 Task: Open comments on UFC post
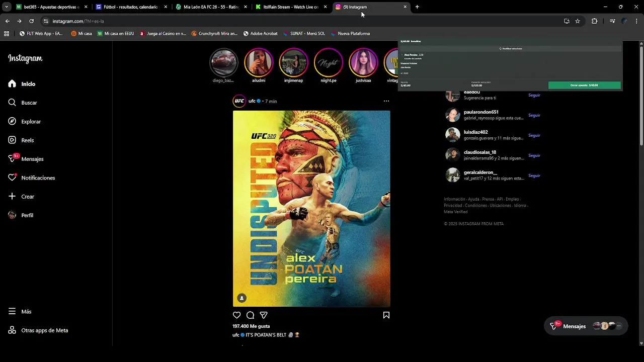click(250, 315)
